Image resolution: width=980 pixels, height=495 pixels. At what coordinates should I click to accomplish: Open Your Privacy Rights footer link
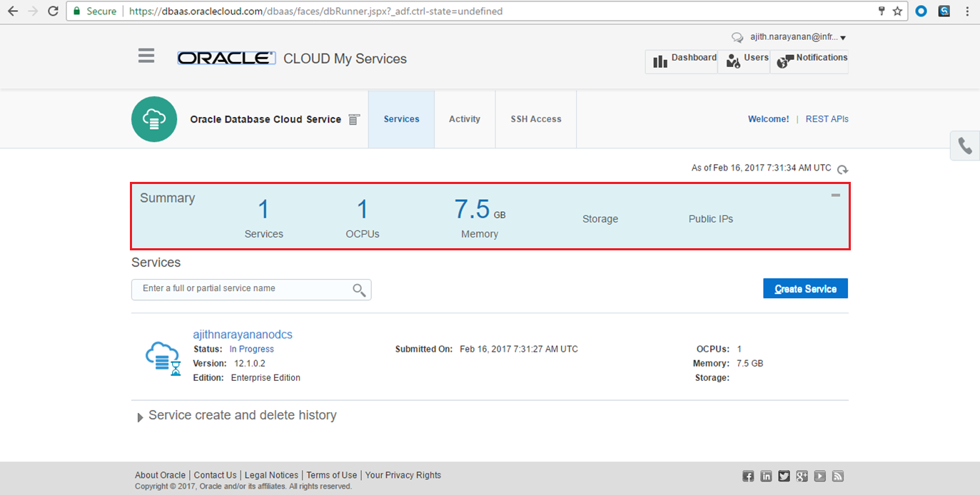pyautogui.click(x=403, y=475)
